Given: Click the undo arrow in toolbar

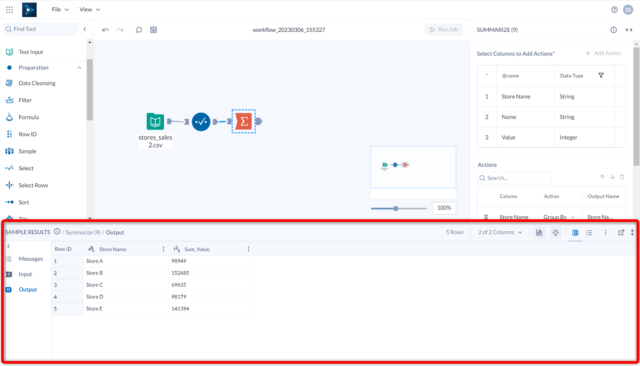Looking at the screenshot, I should click(105, 30).
